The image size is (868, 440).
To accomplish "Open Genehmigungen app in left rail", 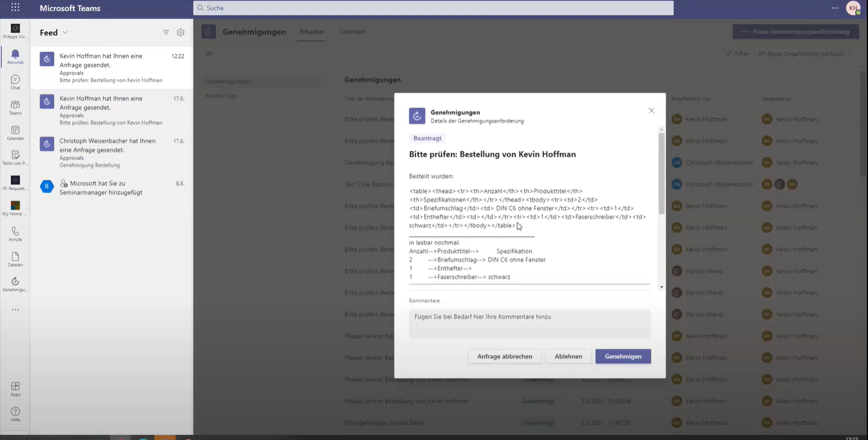I will click(x=15, y=284).
